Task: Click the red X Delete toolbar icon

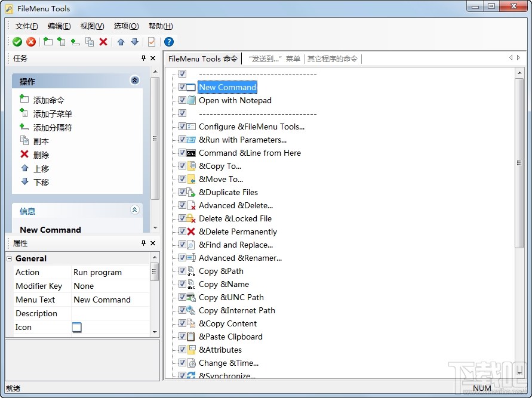Action: 103,42
